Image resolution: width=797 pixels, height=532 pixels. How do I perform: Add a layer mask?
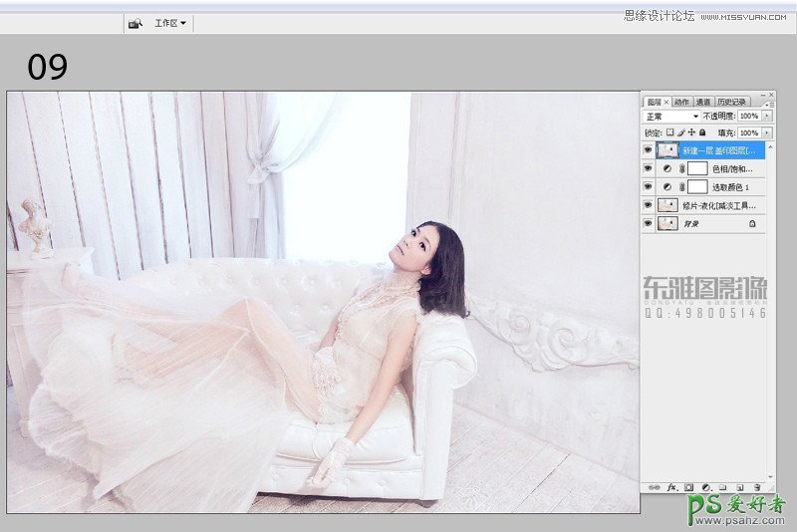click(688, 487)
